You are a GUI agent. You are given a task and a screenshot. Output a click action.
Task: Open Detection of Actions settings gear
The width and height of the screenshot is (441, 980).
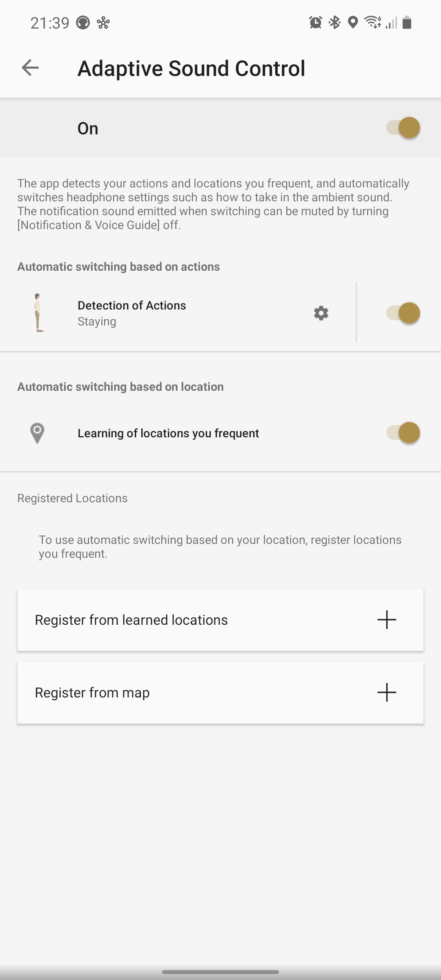[321, 313]
